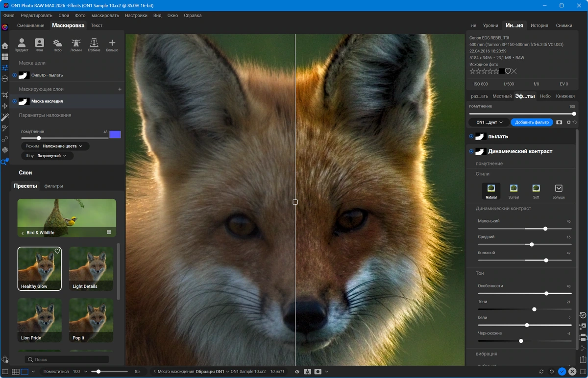The width and height of the screenshot is (588, 378).
Task: Click the Поиск preset search field
Action: 66,360
